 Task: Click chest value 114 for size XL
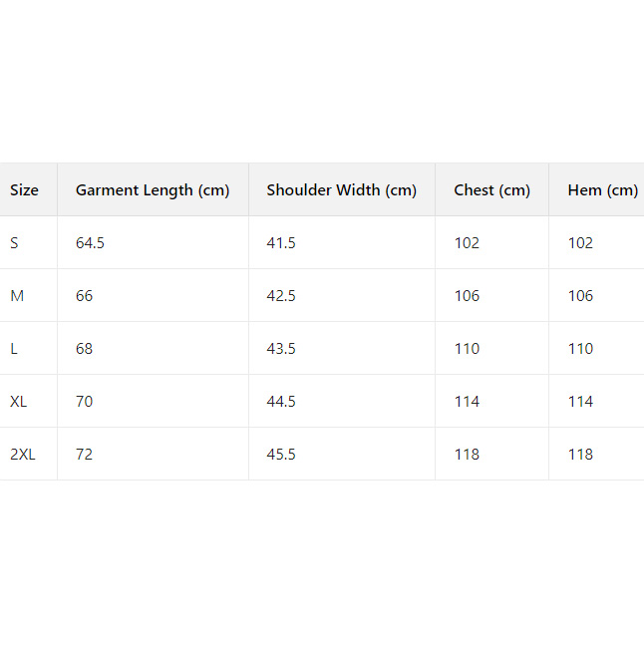point(467,402)
